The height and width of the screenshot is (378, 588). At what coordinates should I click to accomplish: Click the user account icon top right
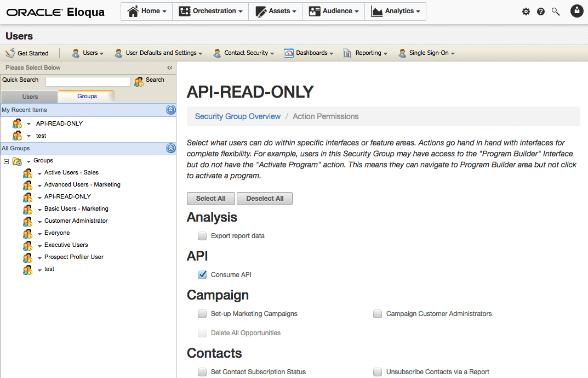(x=576, y=10)
